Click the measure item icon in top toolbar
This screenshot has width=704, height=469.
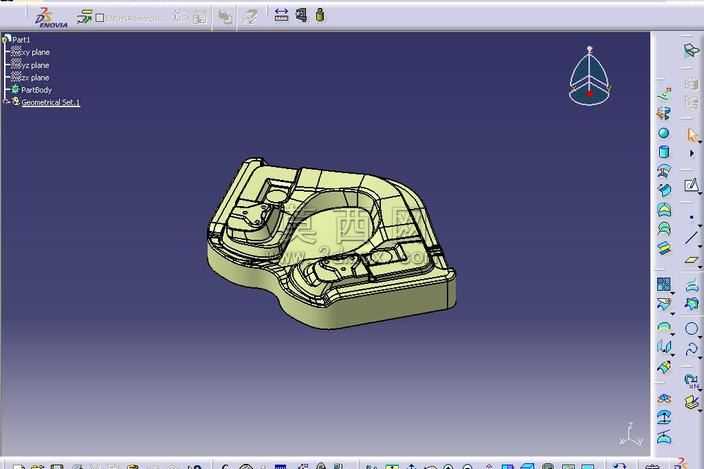301,15
